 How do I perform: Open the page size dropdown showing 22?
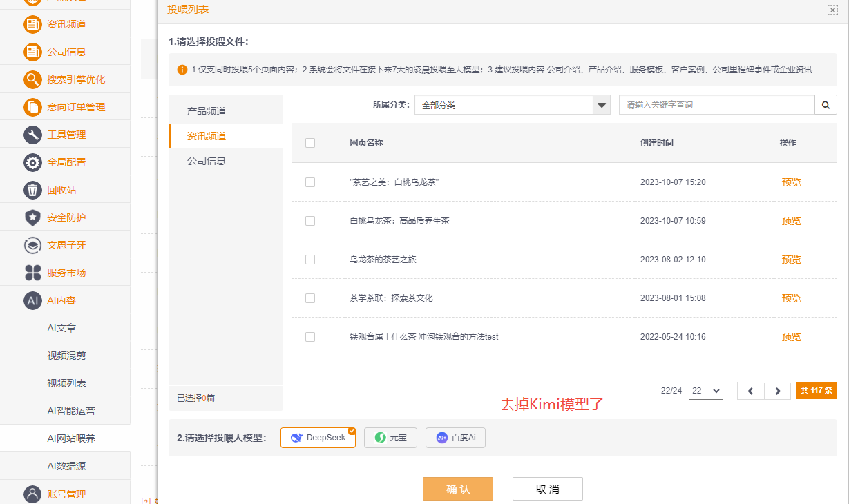pyautogui.click(x=705, y=390)
